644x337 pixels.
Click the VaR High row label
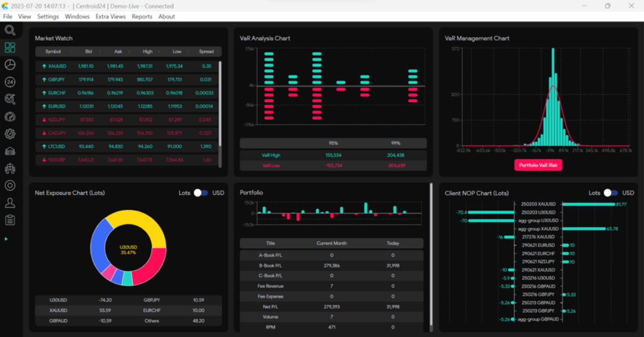pyautogui.click(x=271, y=155)
